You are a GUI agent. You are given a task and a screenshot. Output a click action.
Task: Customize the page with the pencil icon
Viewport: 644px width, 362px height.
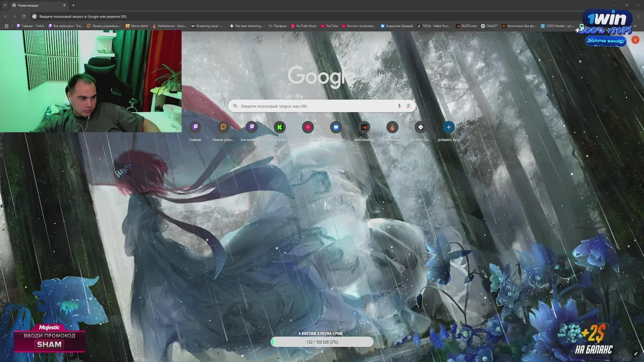click(x=635, y=353)
